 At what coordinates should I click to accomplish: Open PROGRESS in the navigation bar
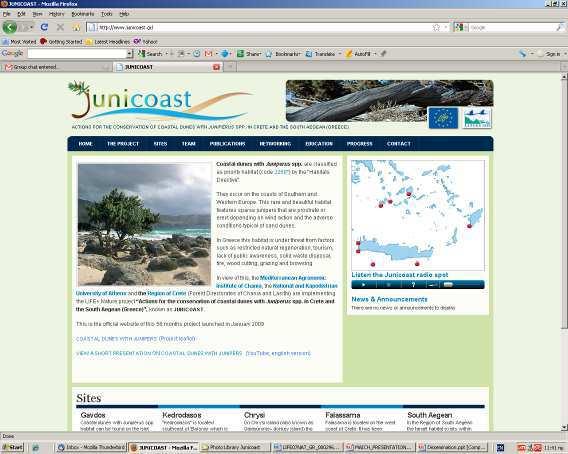pos(359,144)
